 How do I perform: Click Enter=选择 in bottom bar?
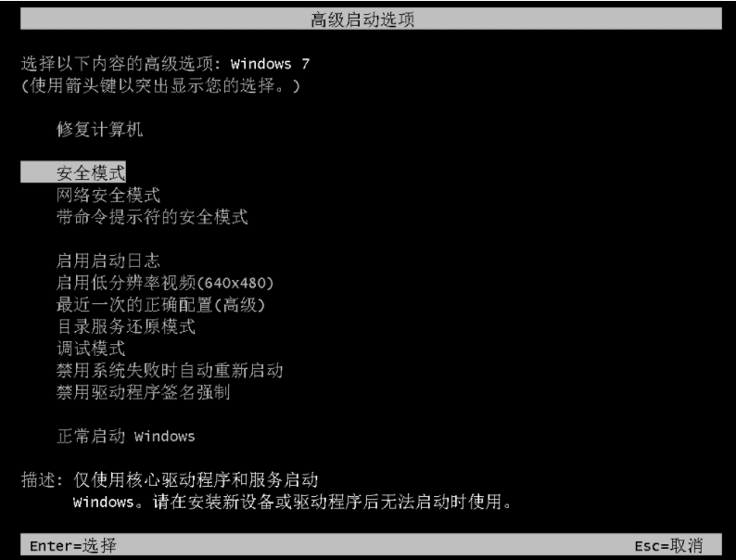coord(73,545)
